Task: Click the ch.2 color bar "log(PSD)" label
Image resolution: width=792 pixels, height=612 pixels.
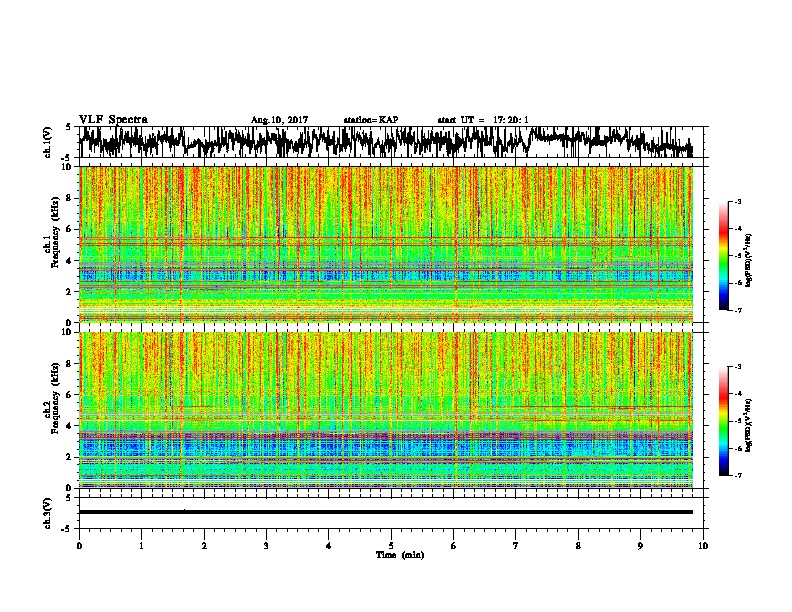Action: [x=749, y=425]
